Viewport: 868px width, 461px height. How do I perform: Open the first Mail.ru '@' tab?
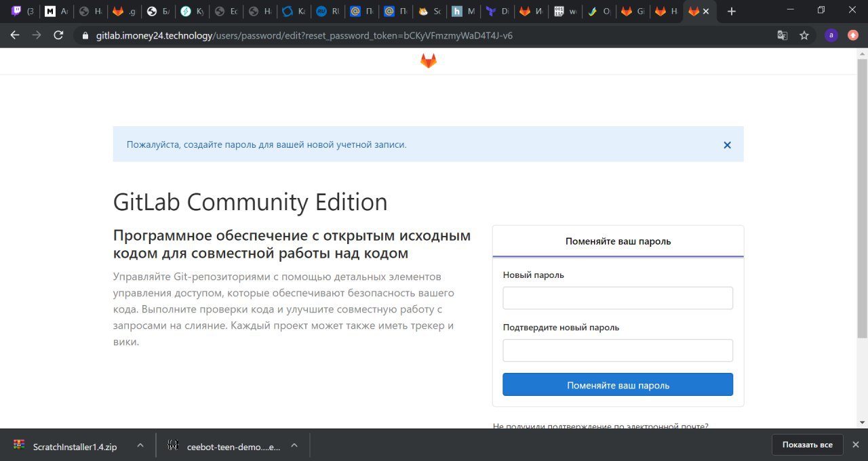coord(362,12)
